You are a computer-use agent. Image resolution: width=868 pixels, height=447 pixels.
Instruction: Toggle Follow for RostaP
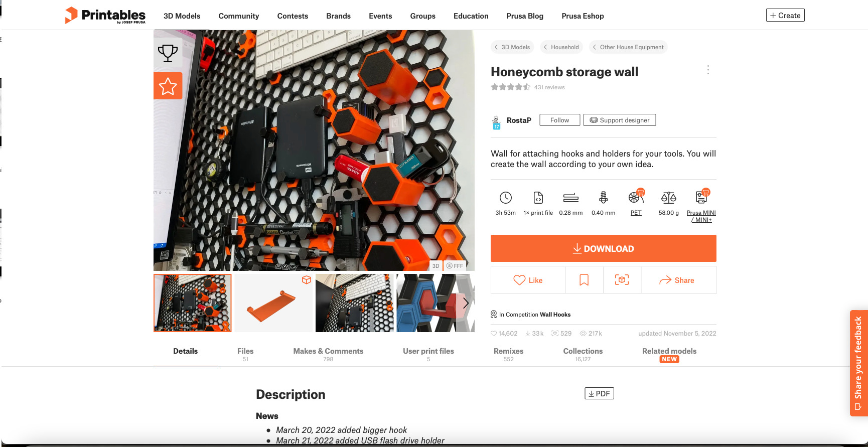(559, 120)
